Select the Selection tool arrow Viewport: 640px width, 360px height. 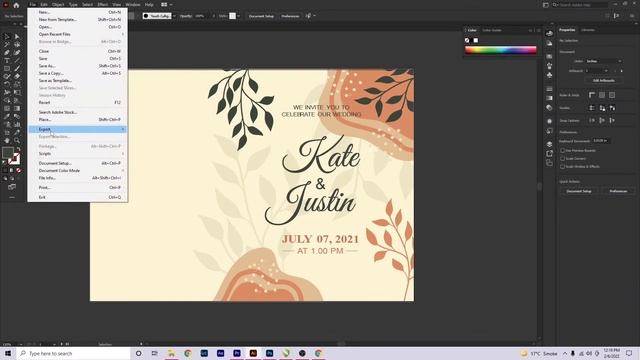(x=7, y=36)
